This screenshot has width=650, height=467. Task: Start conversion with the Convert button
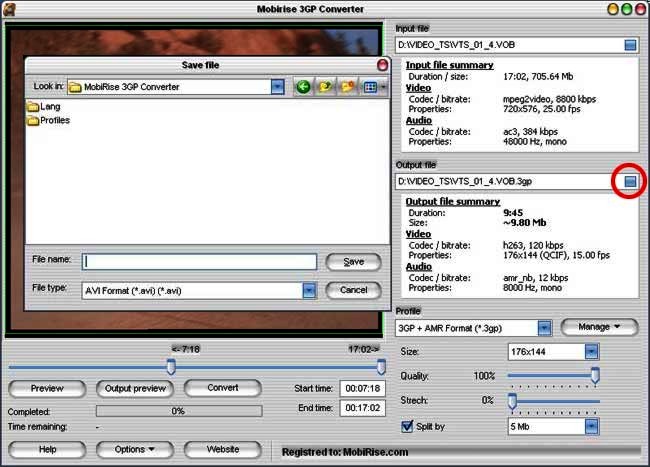click(223, 388)
